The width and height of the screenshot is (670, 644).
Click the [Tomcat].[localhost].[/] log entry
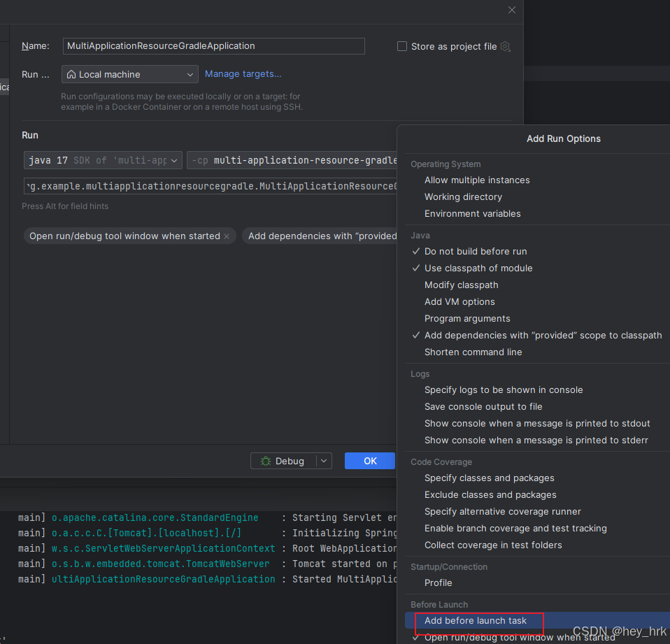(x=146, y=534)
